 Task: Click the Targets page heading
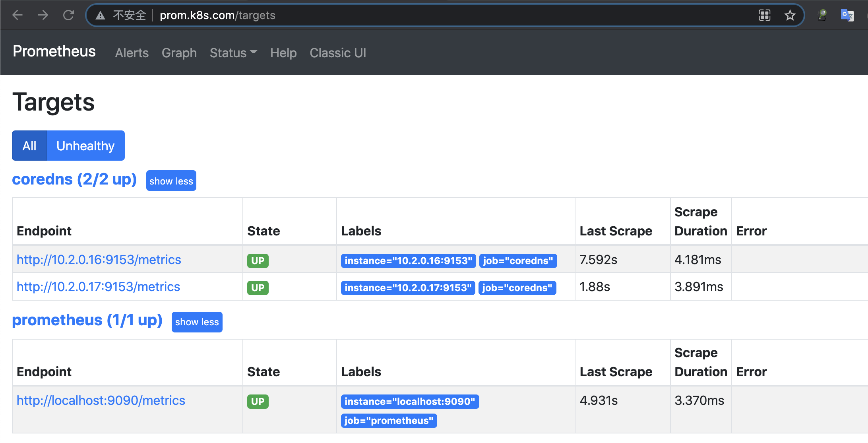point(54,102)
